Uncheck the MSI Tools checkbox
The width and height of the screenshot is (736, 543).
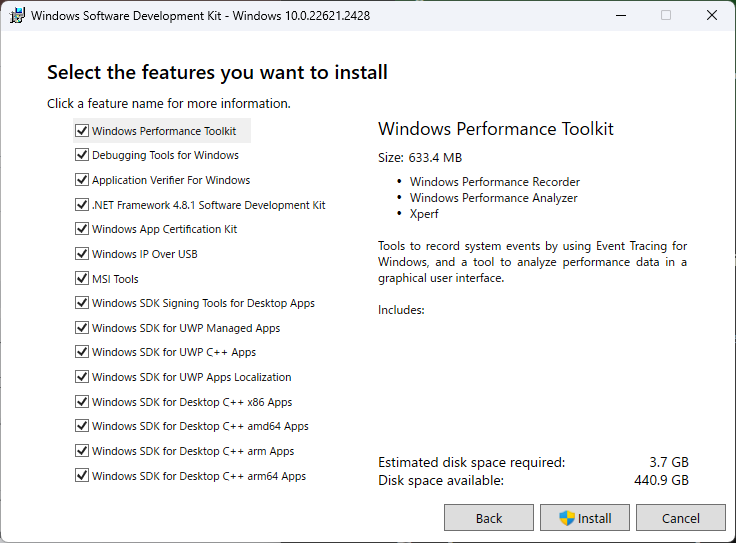[82, 278]
